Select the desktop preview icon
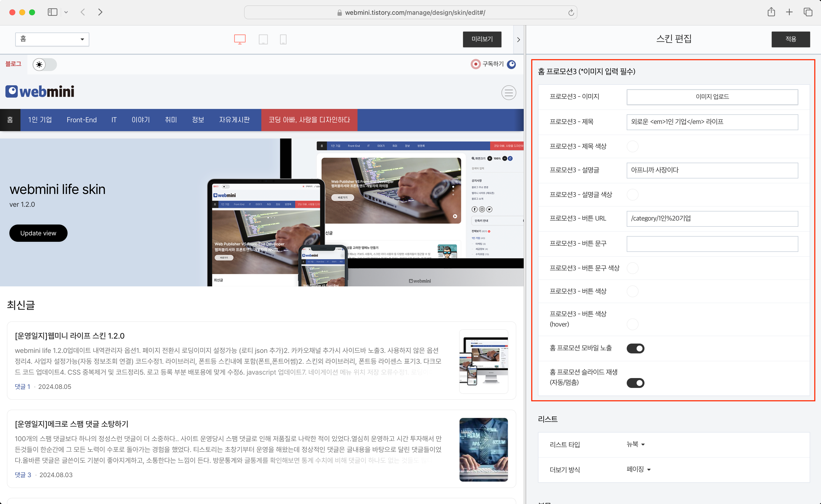 coord(239,39)
